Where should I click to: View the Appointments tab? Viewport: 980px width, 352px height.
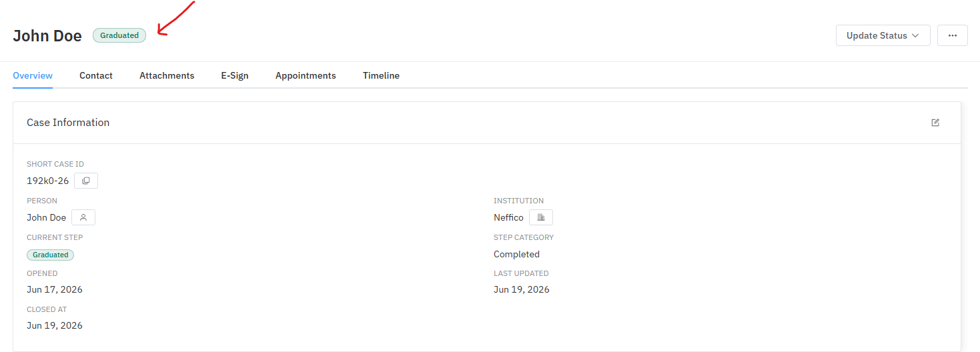click(306, 75)
